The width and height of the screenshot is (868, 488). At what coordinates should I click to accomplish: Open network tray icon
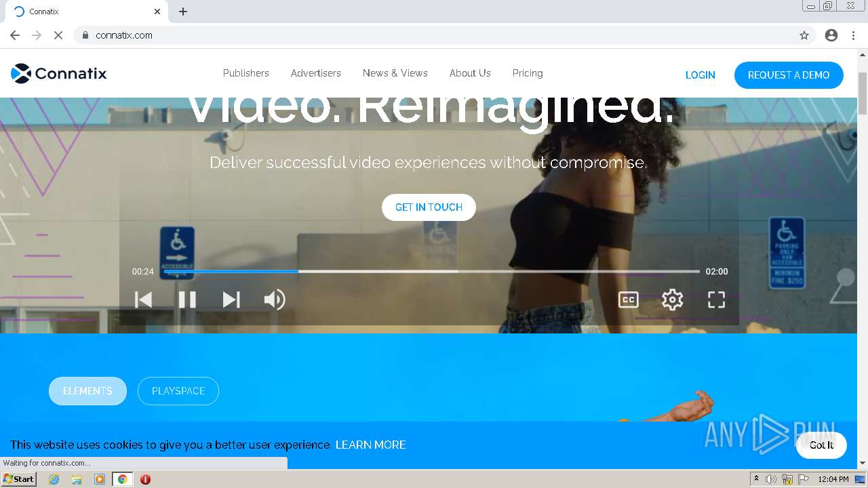tap(787, 479)
